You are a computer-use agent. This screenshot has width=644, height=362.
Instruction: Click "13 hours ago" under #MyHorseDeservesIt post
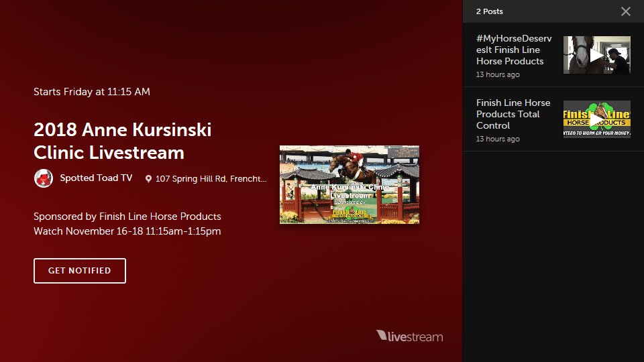pos(498,74)
